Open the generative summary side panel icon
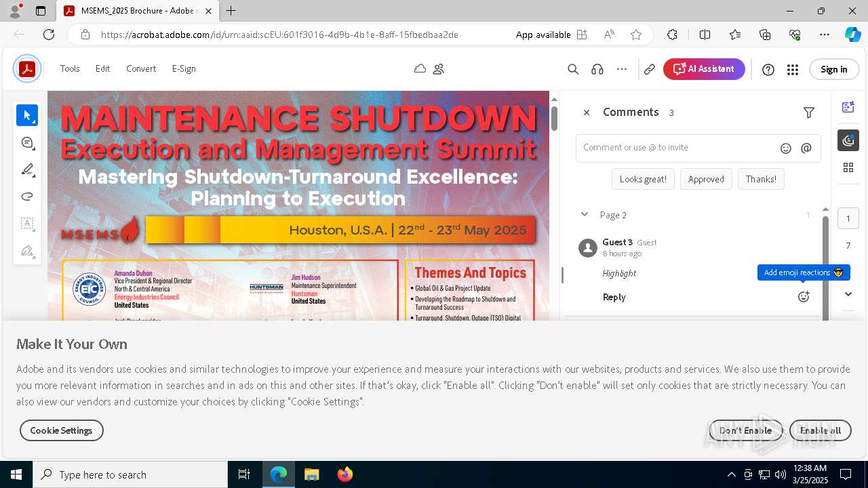The height and width of the screenshot is (488, 868). 848,106
